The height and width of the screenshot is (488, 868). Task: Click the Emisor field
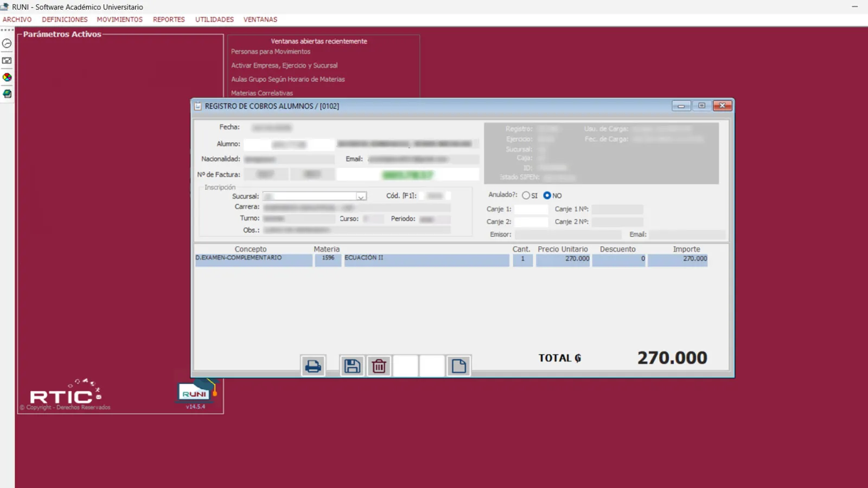coord(568,235)
